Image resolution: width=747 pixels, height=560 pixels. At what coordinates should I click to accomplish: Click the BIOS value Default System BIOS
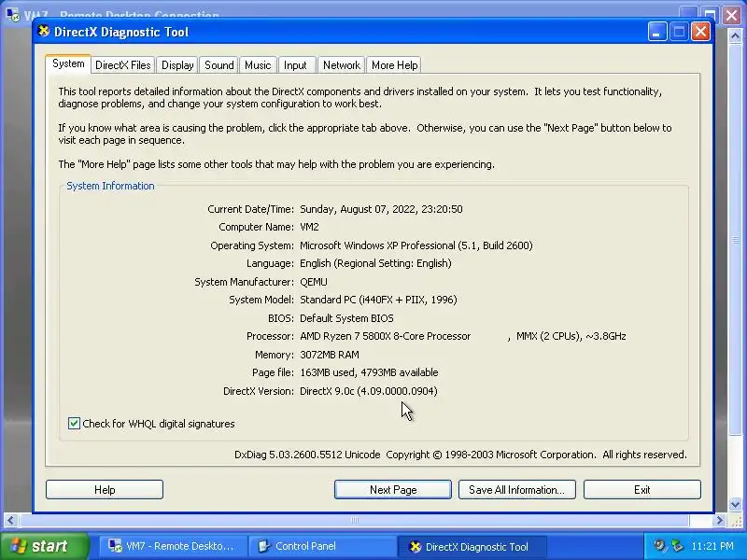pyautogui.click(x=346, y=318)
